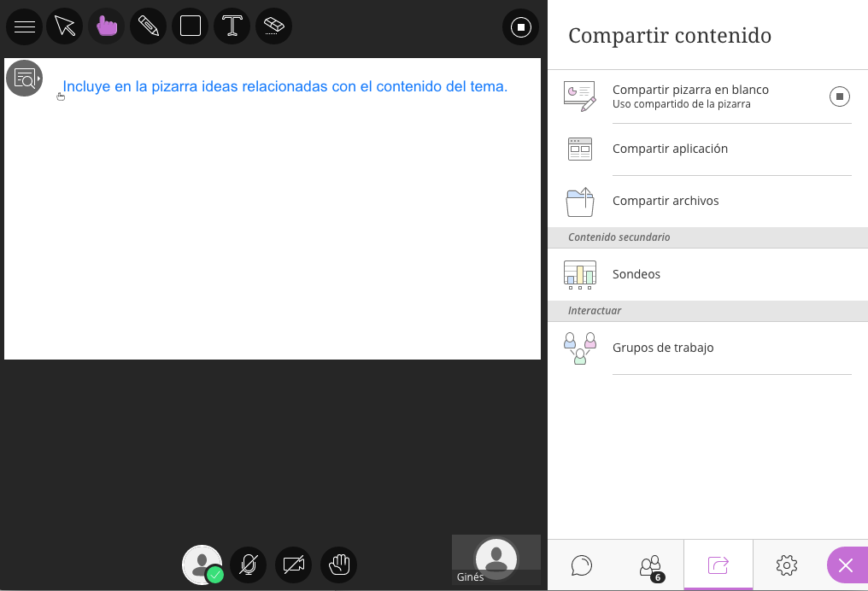The height and width of the screenshot is (591, 868).
Task: Select the pencil drawing tool
Action: click(149, 26)
